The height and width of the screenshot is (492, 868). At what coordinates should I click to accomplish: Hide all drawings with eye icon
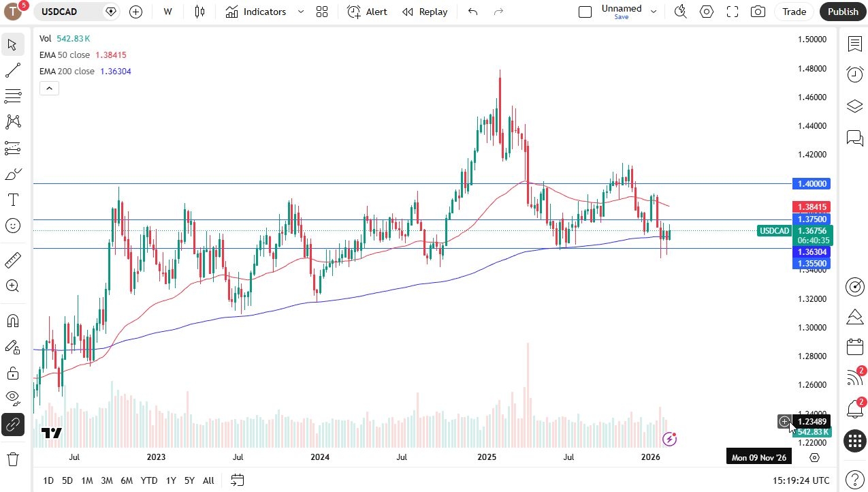[x=12, y=397]
